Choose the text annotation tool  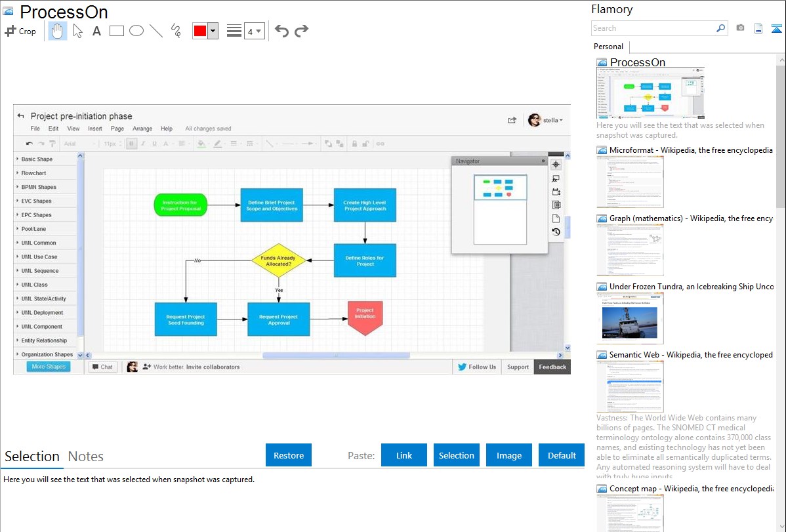(96, 31)
